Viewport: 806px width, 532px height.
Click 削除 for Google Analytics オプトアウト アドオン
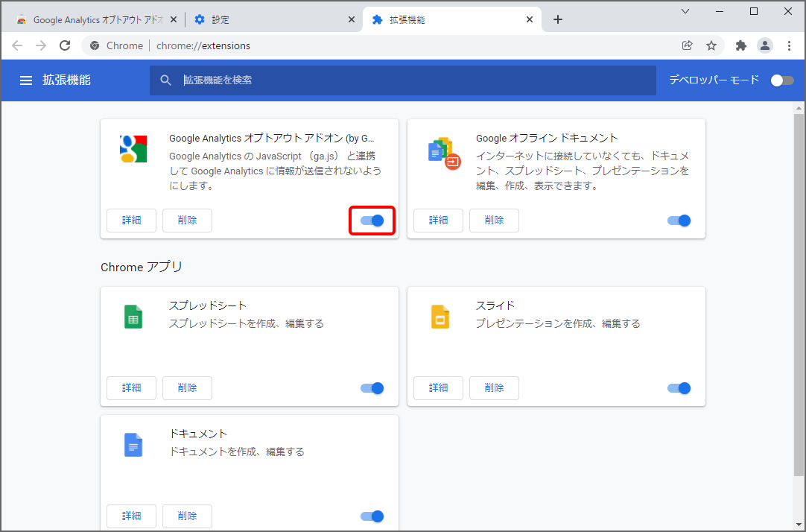coord(187,221)
